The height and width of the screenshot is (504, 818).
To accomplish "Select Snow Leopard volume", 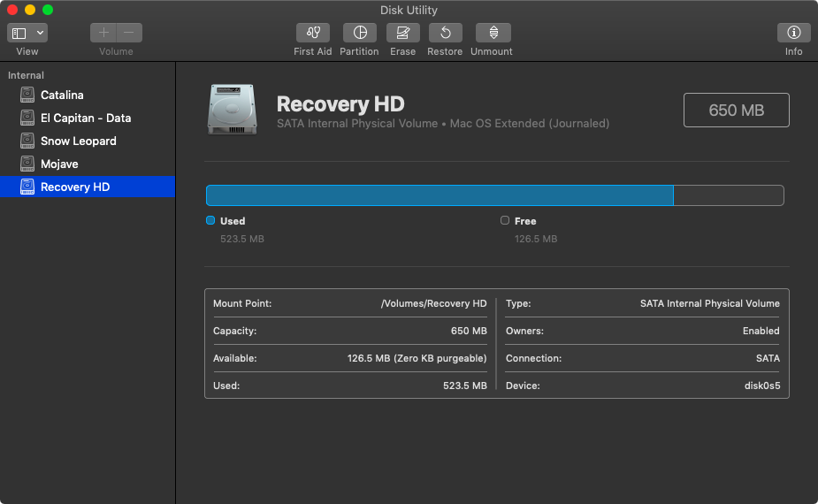I will 88,141.
